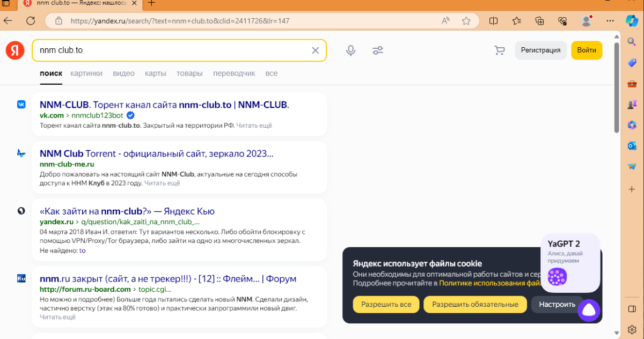
Task: Open Split screen icon in browser toolbar
Action: click(x=494, y=21)
